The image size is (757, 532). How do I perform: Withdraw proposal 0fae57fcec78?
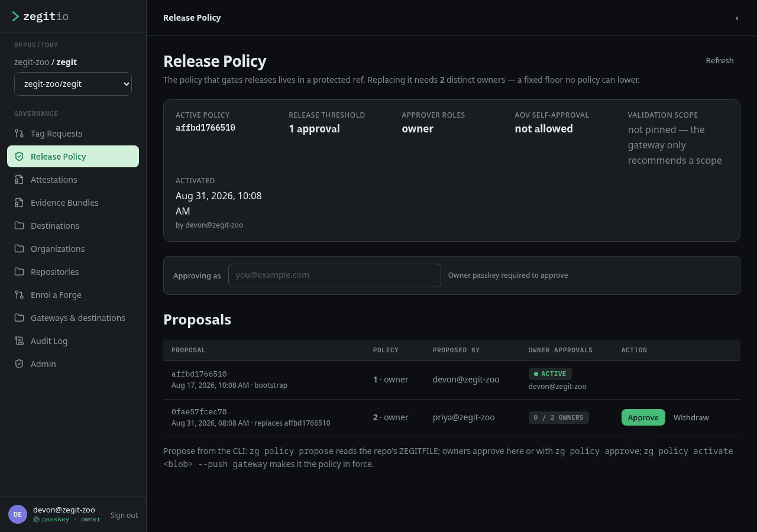click(x=691, y=417)
